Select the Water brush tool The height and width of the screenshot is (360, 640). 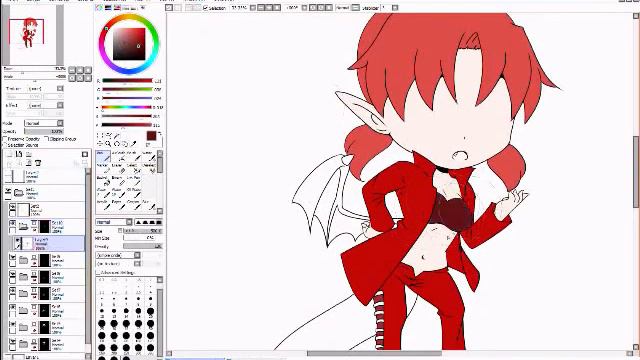point(149,156)
